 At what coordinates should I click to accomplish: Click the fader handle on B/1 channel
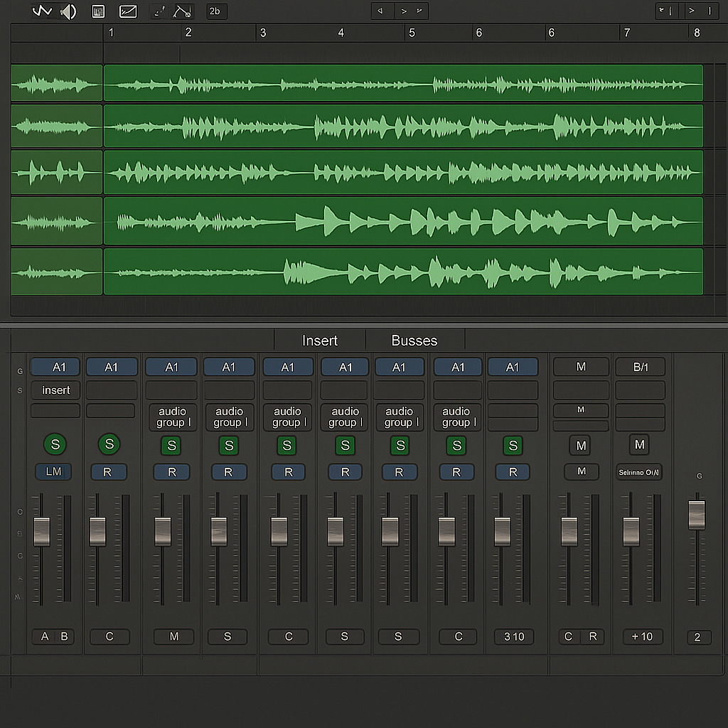coord(631,531)
